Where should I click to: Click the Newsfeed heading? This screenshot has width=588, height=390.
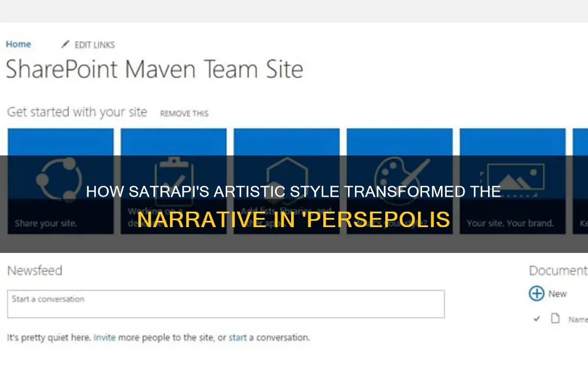35,271
